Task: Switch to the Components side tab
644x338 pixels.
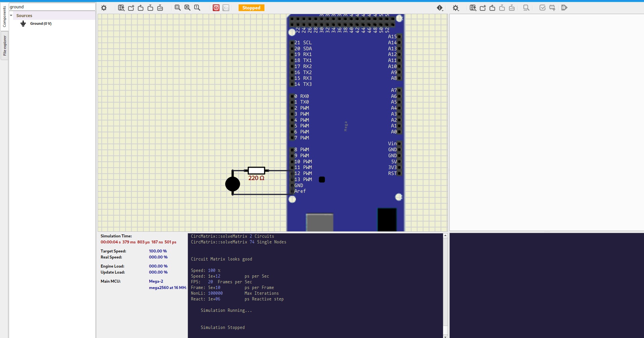Action: [4, 16]
